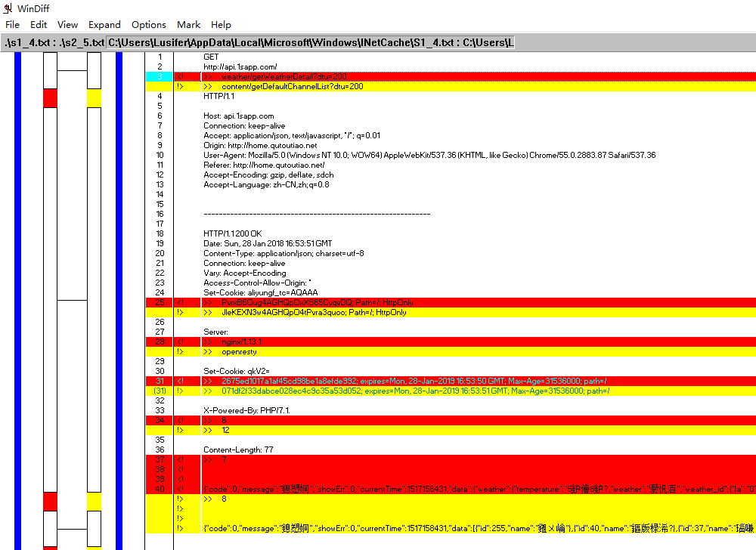The height and width of the screenshot is (550, 756).
Task: Select the Content-Length: 77 line
Action: (238, 450)
